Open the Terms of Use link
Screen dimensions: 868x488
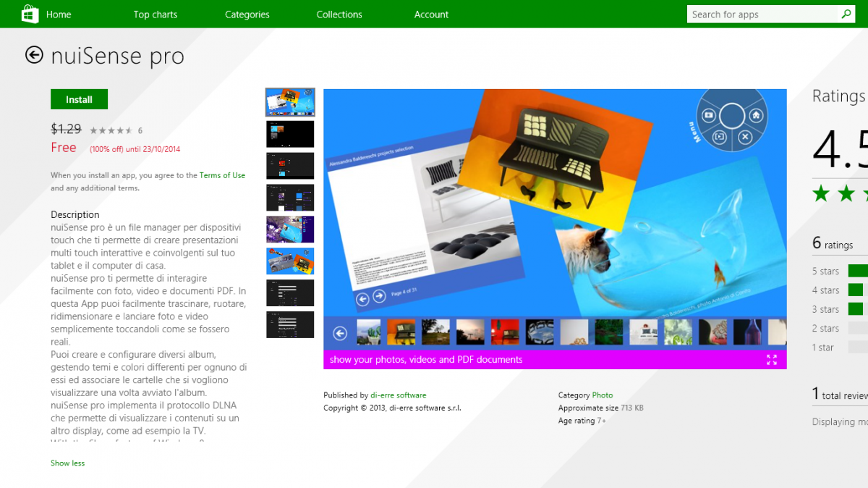222,175
